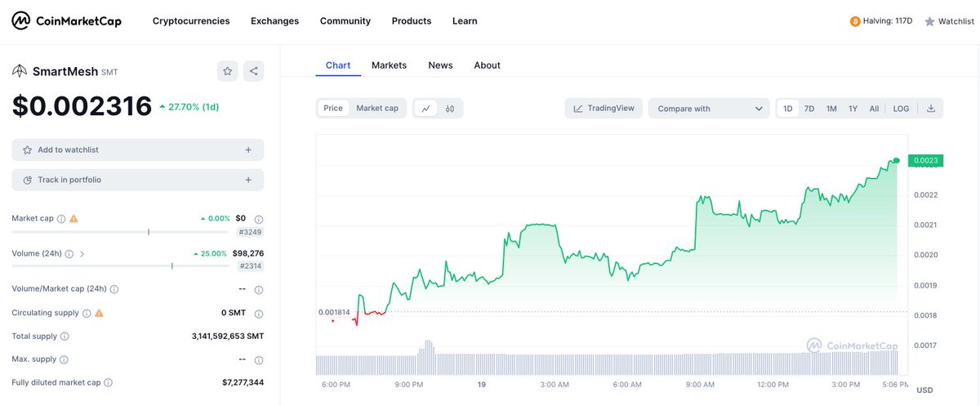
Task: Open Community menu
Action: tap(345, 21)
